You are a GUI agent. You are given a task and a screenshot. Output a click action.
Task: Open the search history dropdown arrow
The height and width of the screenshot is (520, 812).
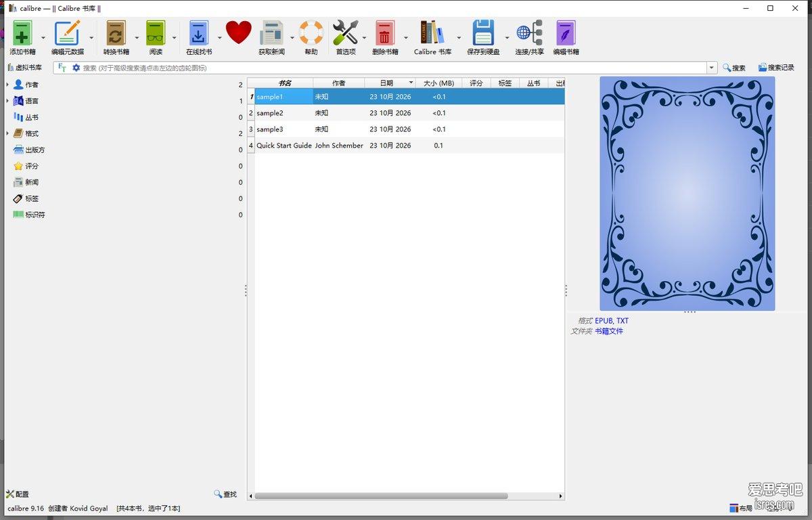coord(711,68)
